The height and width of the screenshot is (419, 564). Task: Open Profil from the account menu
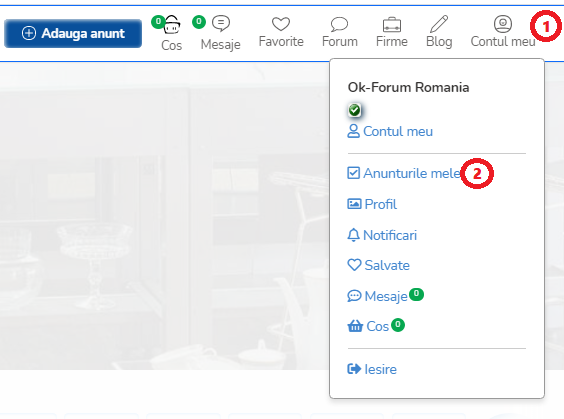[372, 204]
